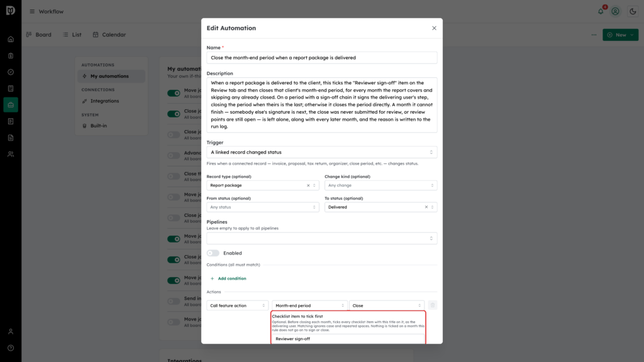This screenshot has height=362, width=644.
Task: Open the calculator icon in left sidebar
Action: [11, 89]
